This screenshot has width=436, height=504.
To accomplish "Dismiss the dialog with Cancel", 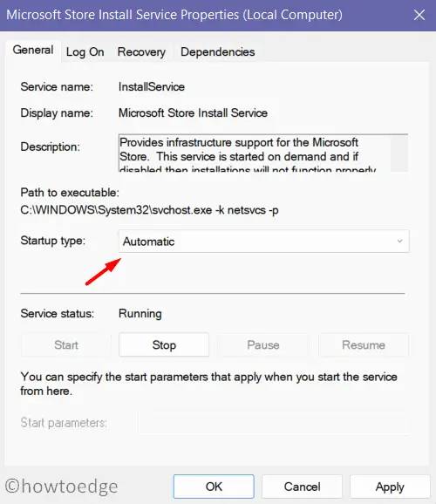I will [x=302, y=487].
